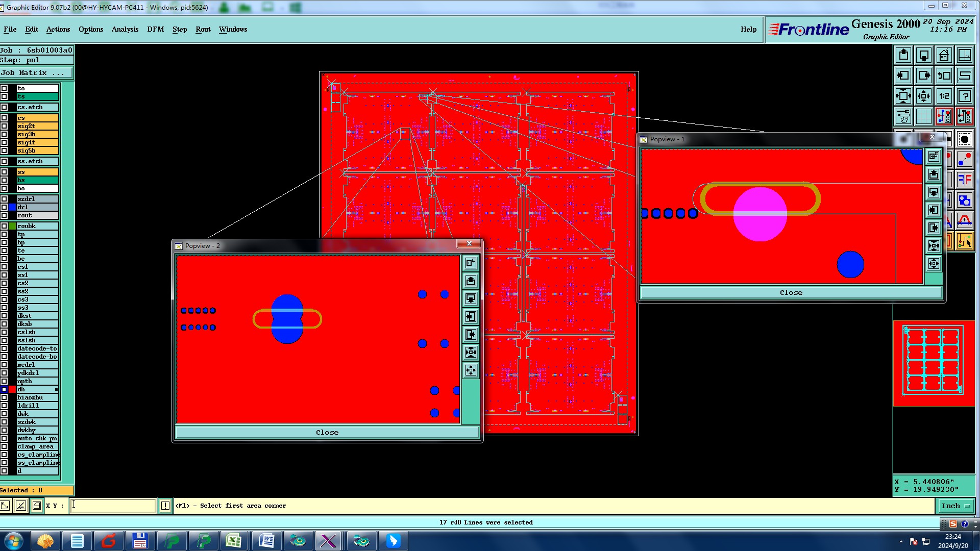This screenshot has height=551, width=980.
Task: Click the Home view icon
Action: 944,55
